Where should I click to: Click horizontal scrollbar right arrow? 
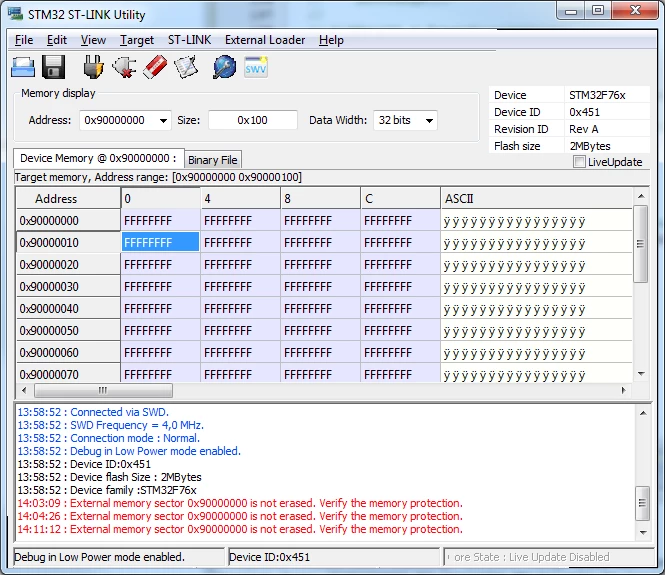point(623,390)
